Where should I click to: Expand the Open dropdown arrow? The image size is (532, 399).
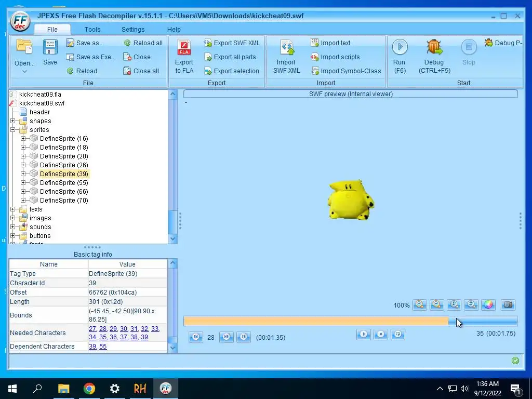coord(24,71)
